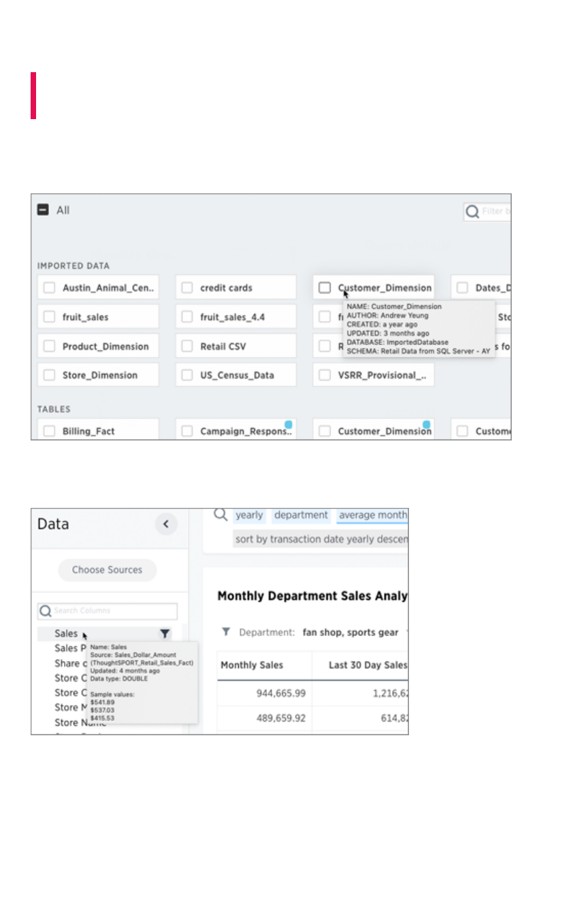The width and height of the screenshot is (588, 915).
Task: Check imported Customer_Dimension checkbox being hovered
Action: [x=325, y=288]
